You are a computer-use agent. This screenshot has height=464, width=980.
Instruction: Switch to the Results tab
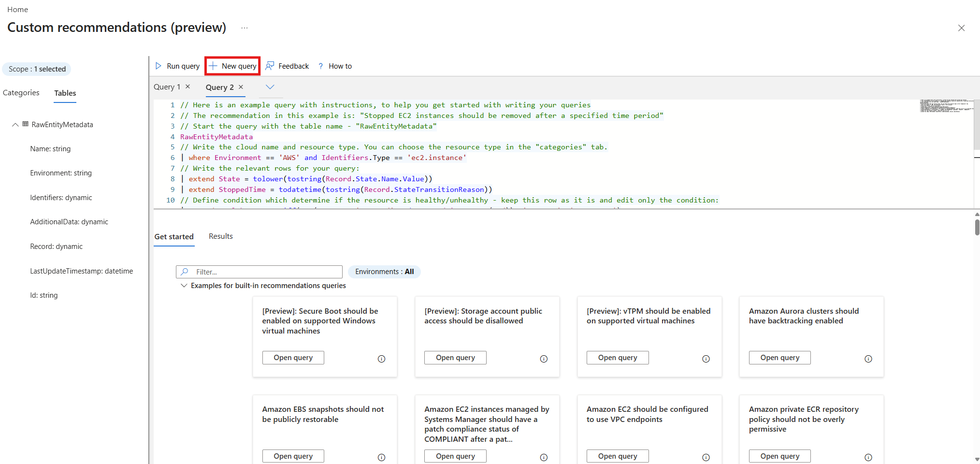click(x=221, y=236)
